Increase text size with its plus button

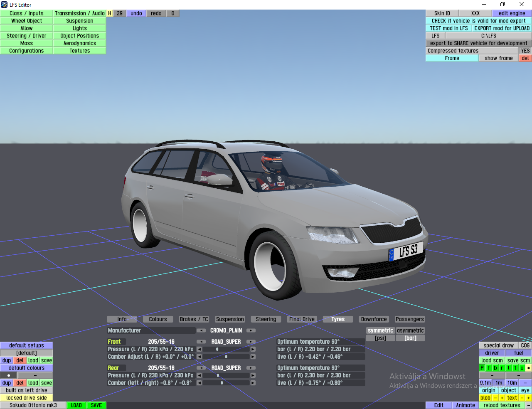(x=529, y=398)
